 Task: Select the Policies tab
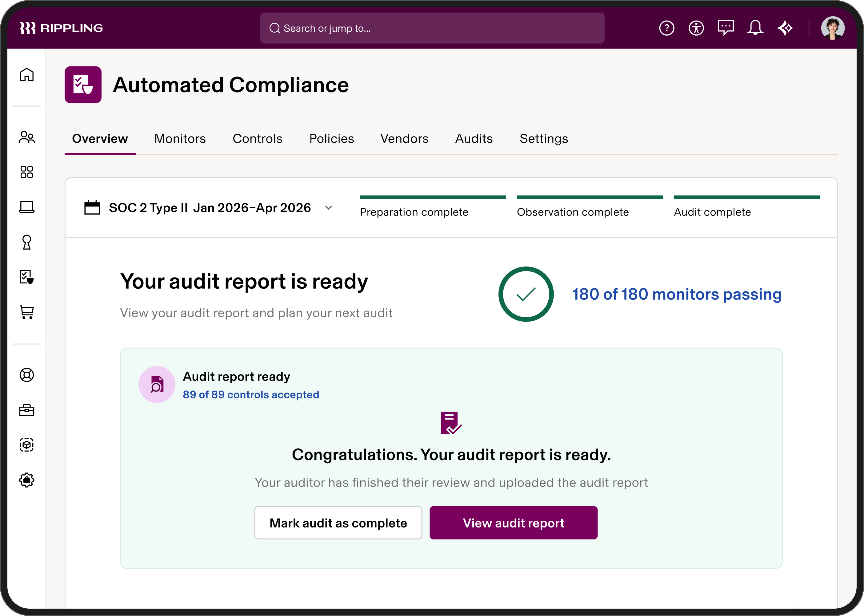coord(331,139)
